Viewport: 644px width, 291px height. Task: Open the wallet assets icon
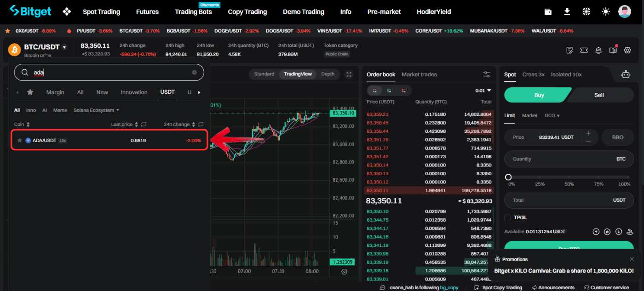pos(548,11)
